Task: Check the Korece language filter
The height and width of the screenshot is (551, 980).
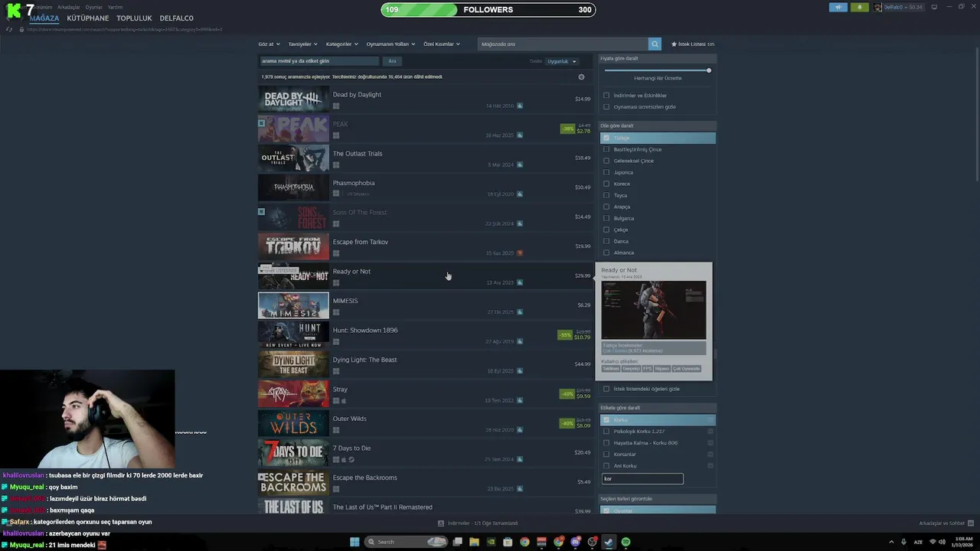Action: coord(606,184)
